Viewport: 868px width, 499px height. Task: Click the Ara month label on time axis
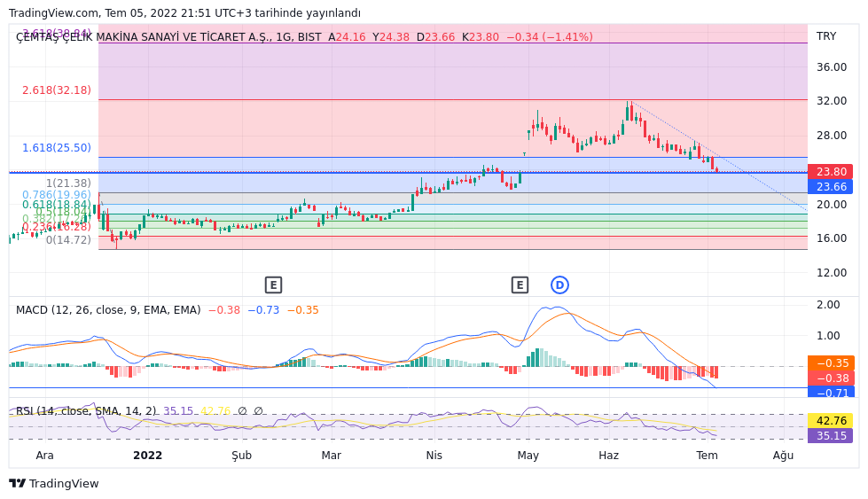tap(45, 456)
